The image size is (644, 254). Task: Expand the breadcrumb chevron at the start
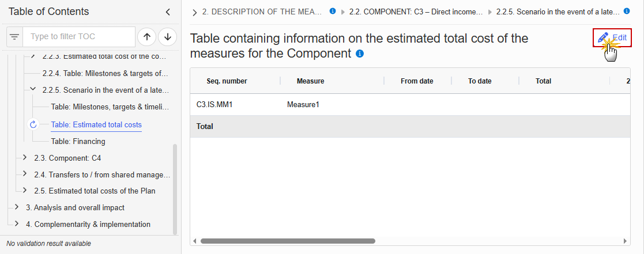click(195, 13)
